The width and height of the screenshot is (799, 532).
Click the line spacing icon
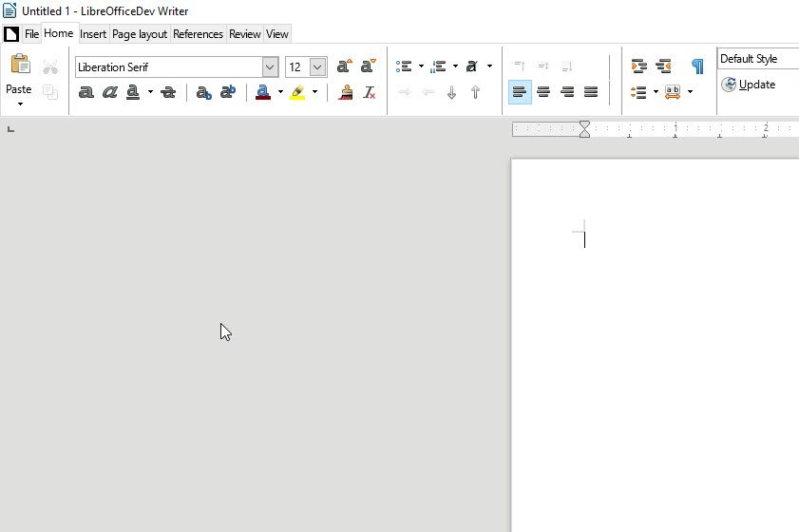coord(638,92)
